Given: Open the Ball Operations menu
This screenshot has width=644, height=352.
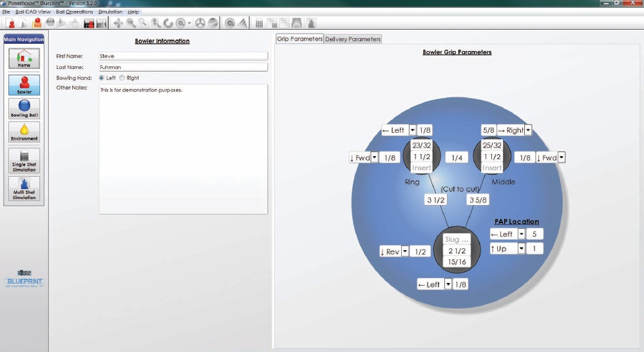Looking at the screenshot, I should tap(74, 12).
